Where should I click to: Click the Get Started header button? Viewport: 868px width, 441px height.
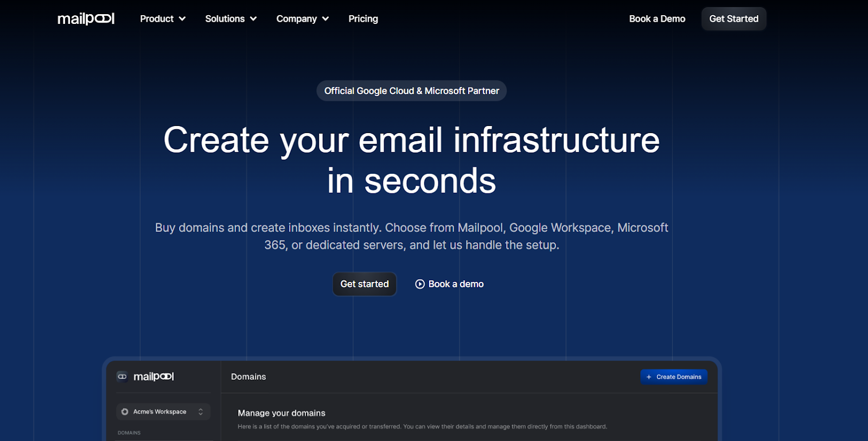click(733, 18)
